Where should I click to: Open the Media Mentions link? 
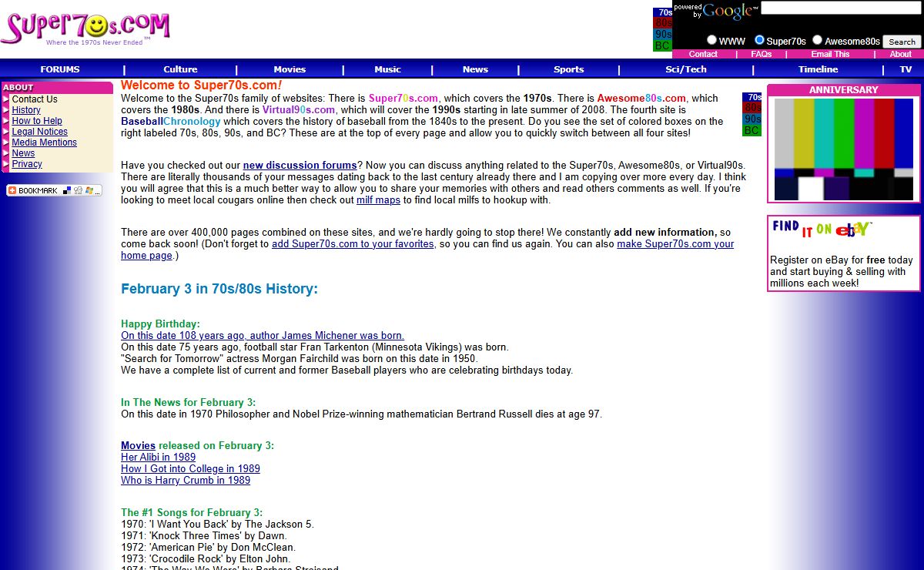coord(45,142)
